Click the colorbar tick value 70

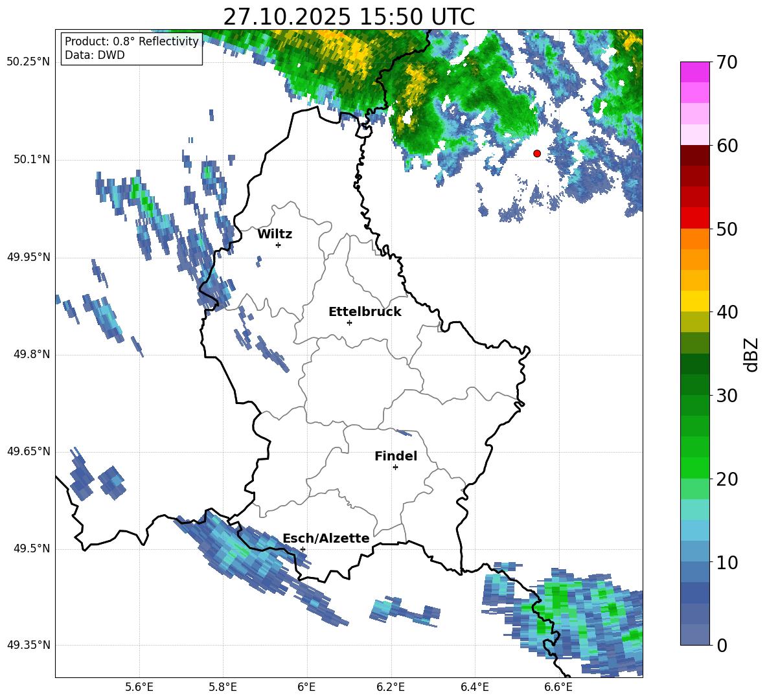click(x=726, y=63)
